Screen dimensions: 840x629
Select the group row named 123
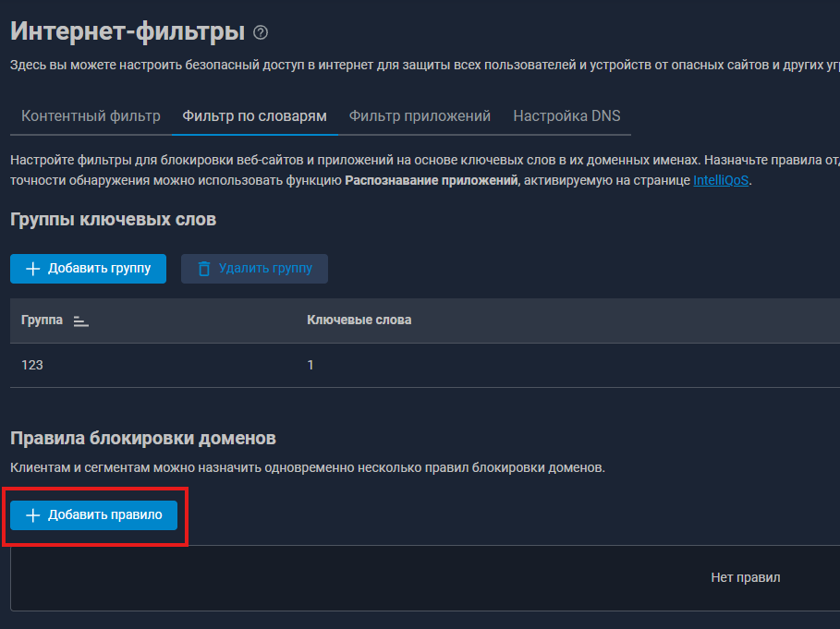coord(425,365)
